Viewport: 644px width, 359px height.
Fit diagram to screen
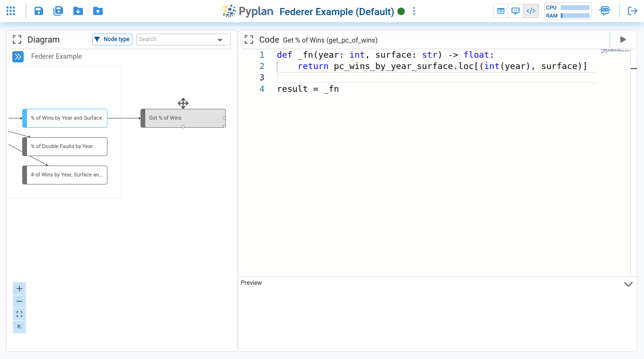[19, 314]
